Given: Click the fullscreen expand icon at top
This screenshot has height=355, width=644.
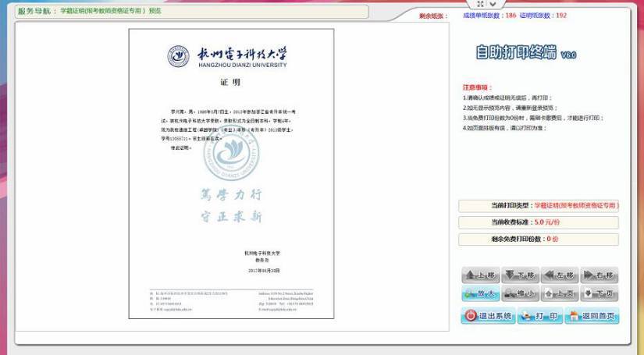Looking at the screenshot, I should [x=480, y=4].
